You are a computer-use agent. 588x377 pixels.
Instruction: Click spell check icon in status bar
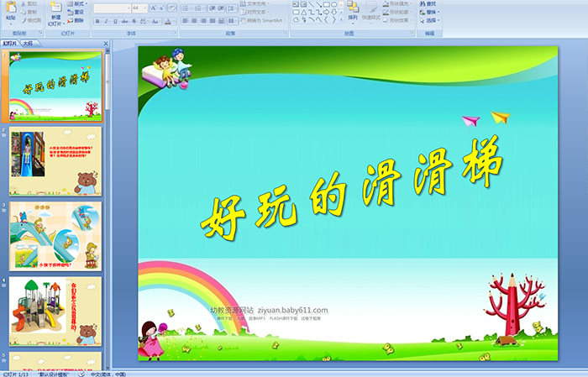click(81, 374)
